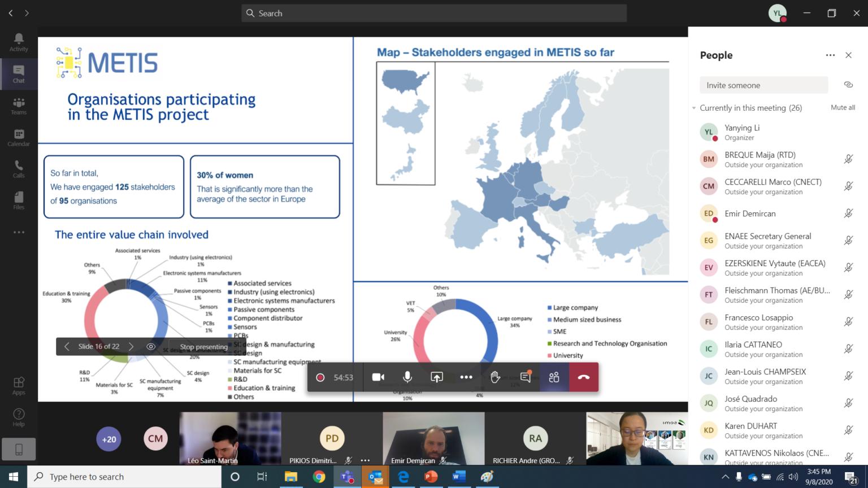Viewport: 868px width, 488px height.
Task: Open Microsoft Edge from taskbar
Action: click(403, 477)
